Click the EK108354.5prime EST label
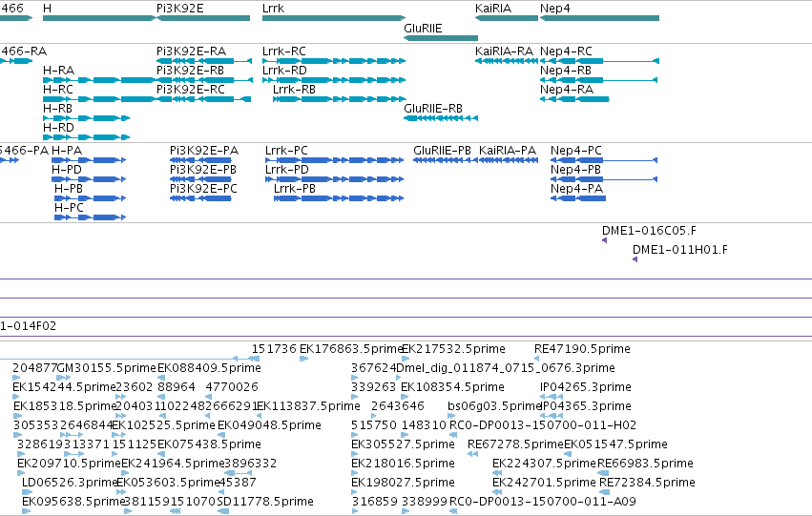Screen dimensions: 812x516 pos(452,387)
